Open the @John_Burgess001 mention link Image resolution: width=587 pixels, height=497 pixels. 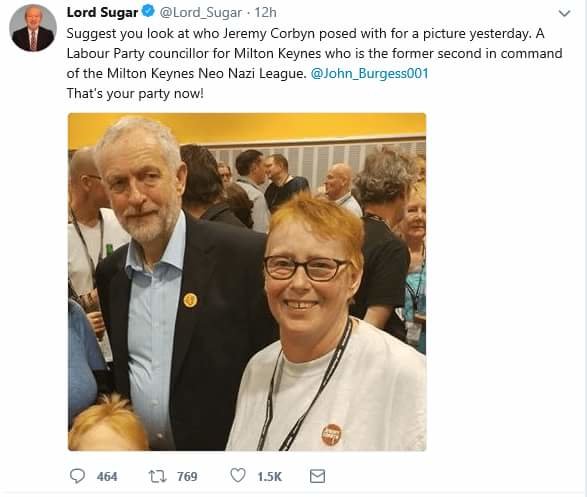369,73
